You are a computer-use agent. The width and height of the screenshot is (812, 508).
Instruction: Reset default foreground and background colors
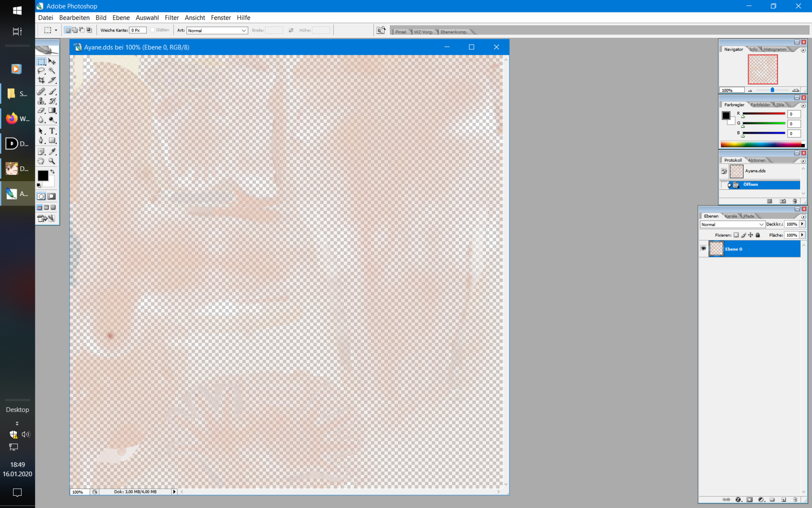[39, 185]
